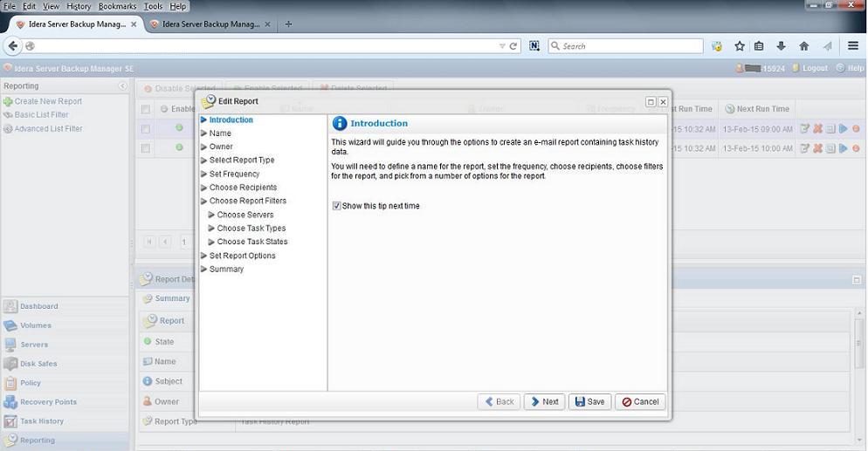The width and height of the screenshot is (868, 451).
Task: Open the Firefox Downloads panel
Action: (781, 46)
